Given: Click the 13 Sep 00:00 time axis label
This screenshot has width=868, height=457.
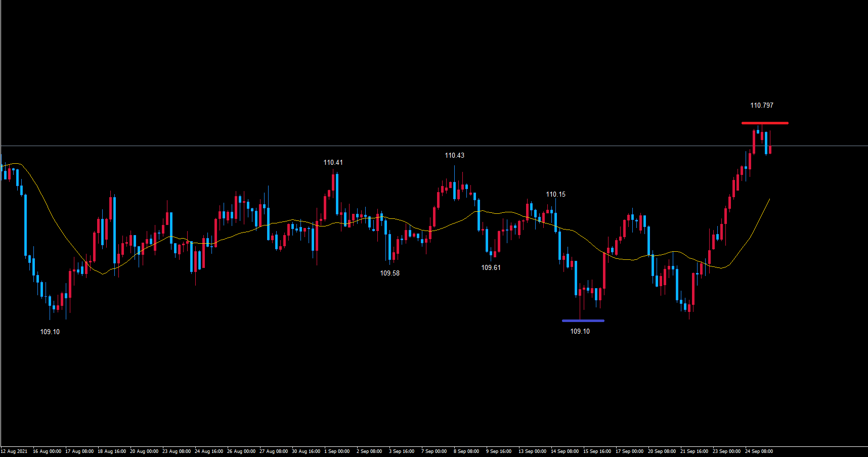Looking at the screenshot, I should (532, 451).
